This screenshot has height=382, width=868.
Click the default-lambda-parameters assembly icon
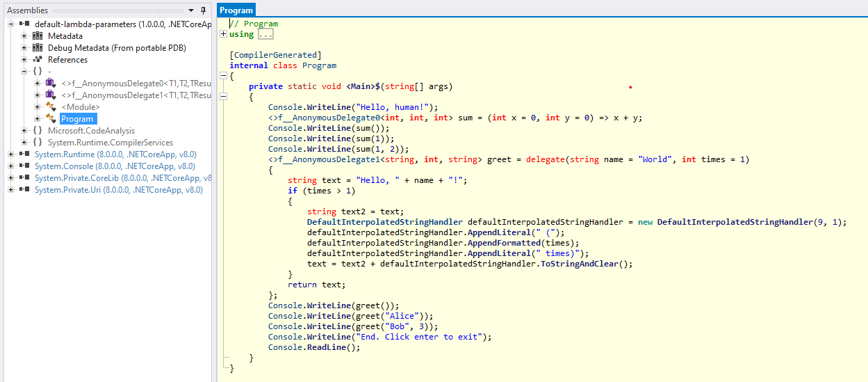click(x=24, y=24)
